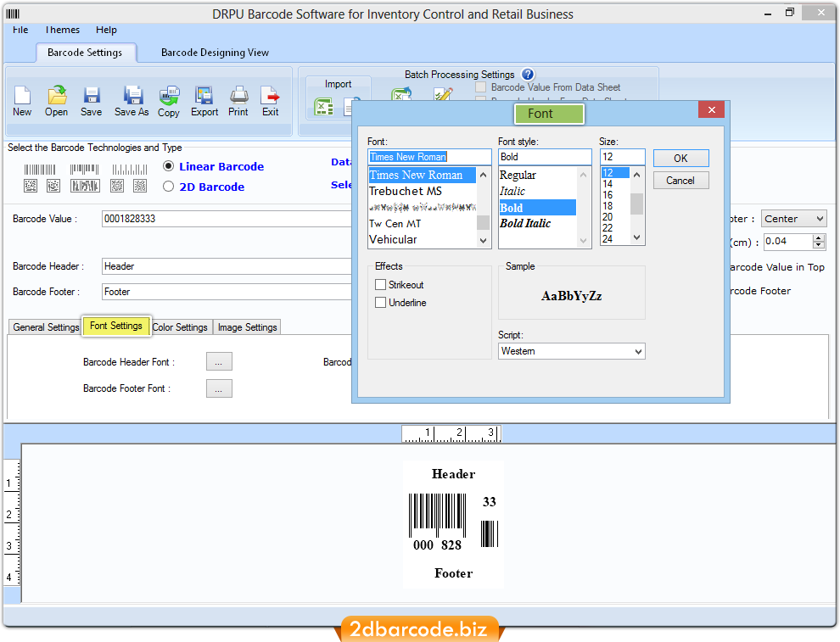840x642 pixels.
Task: Click the up arrow of font list scrollbar
Action: (484, 175)
